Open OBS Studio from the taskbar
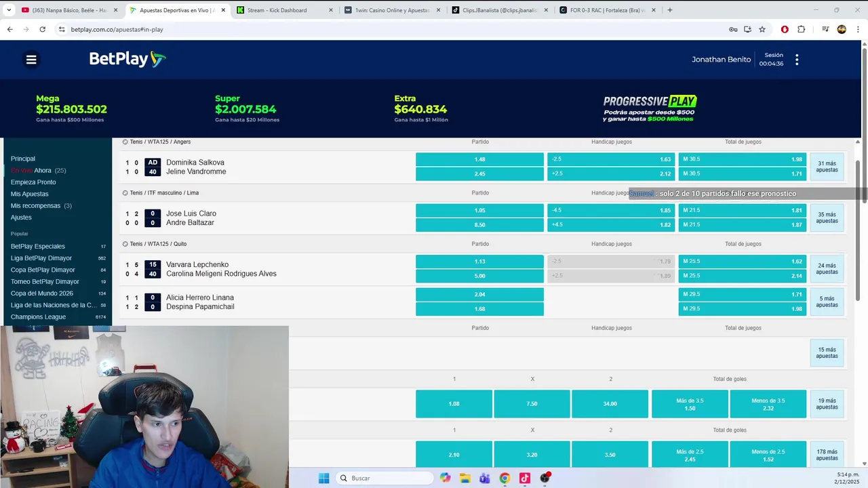Screen dimensions: 868x488 545,478
